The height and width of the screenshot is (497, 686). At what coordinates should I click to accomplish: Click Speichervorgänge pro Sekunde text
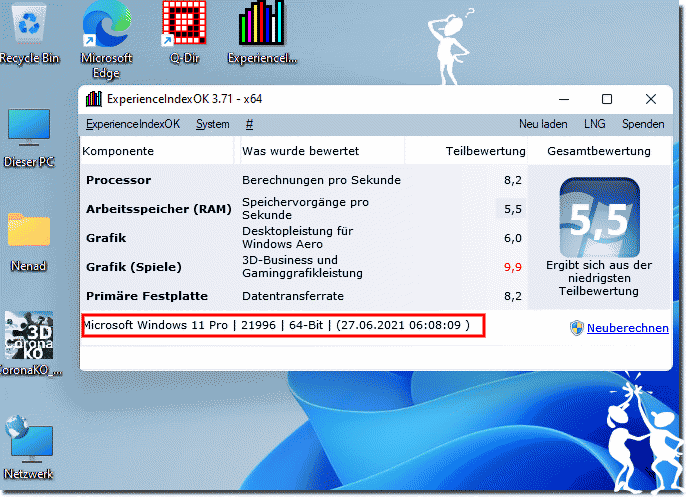305,209
